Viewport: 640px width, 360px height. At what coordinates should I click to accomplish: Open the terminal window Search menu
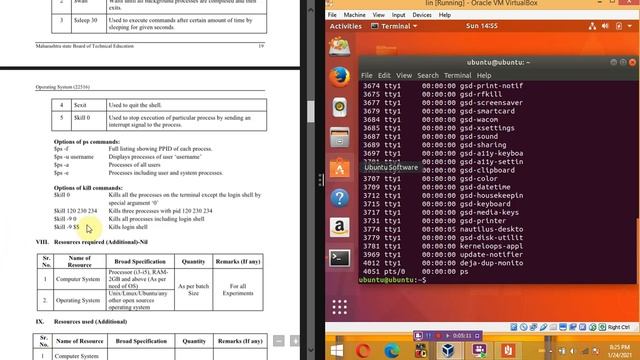[x=428, y=76]
